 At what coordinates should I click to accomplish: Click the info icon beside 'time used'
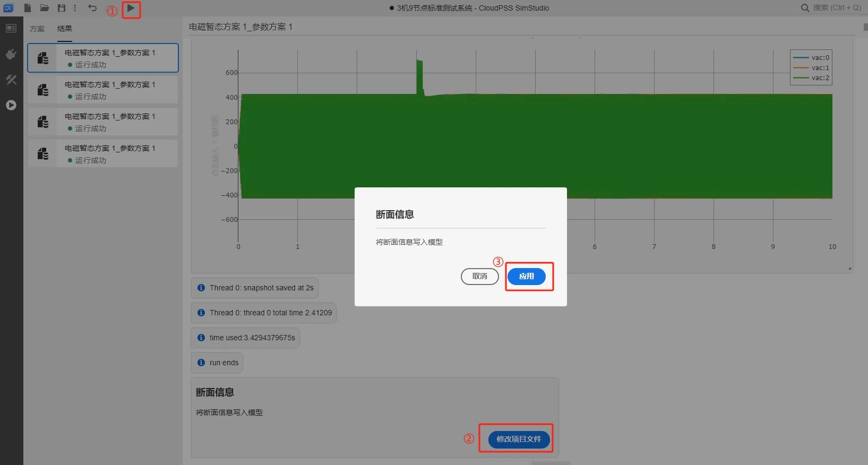201,338
